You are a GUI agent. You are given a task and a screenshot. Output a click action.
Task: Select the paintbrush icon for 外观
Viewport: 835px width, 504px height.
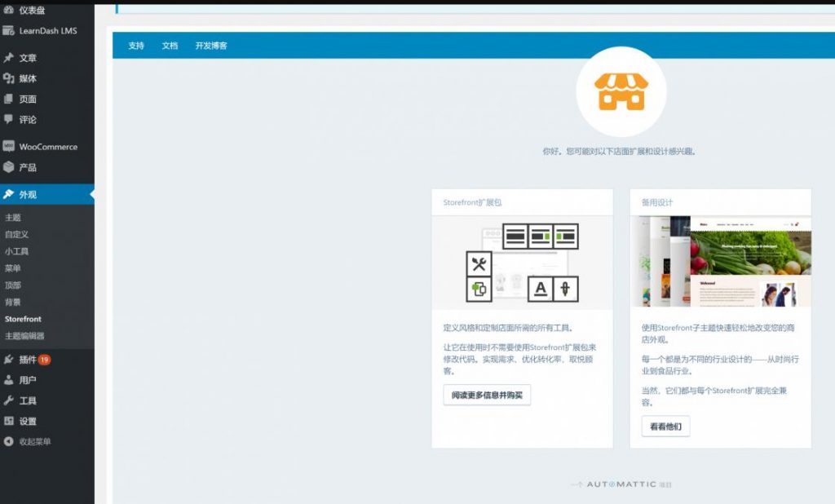click(x=8, y=194)
